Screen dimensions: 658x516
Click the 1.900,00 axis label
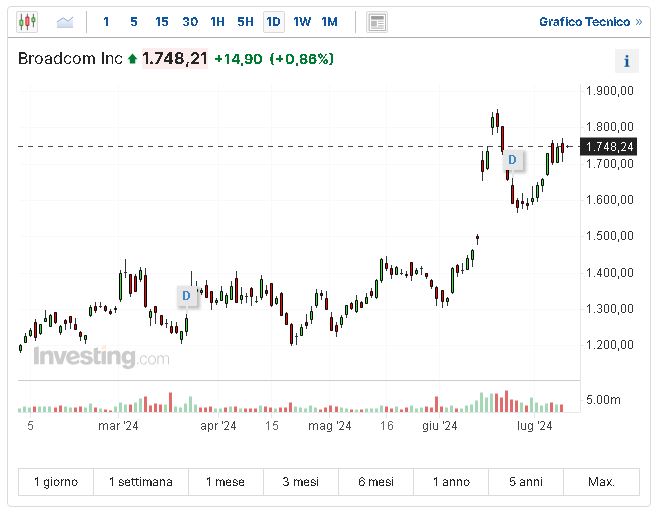pyautogui.click(x=610, y=91)
